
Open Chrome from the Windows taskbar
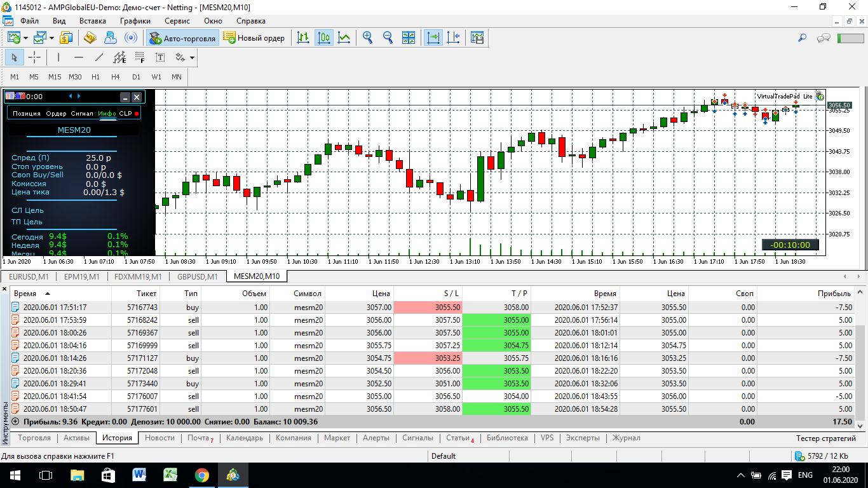click(201, 475)
